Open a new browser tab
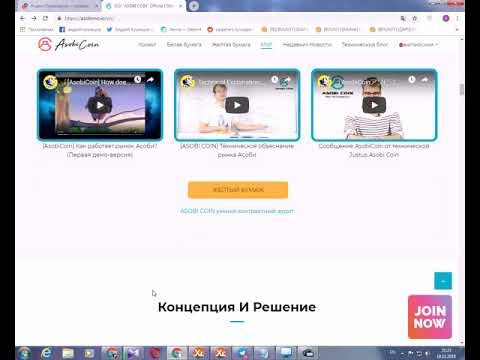 click(194, 6)
